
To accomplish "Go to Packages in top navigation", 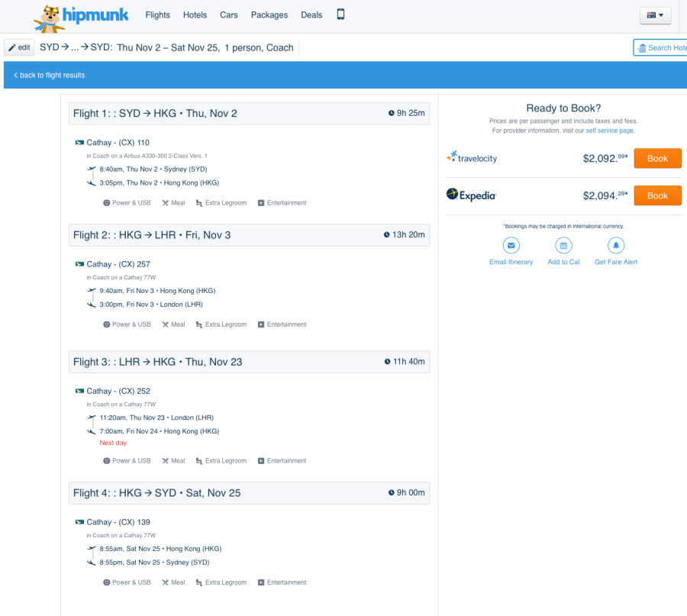I will point(269,15).
